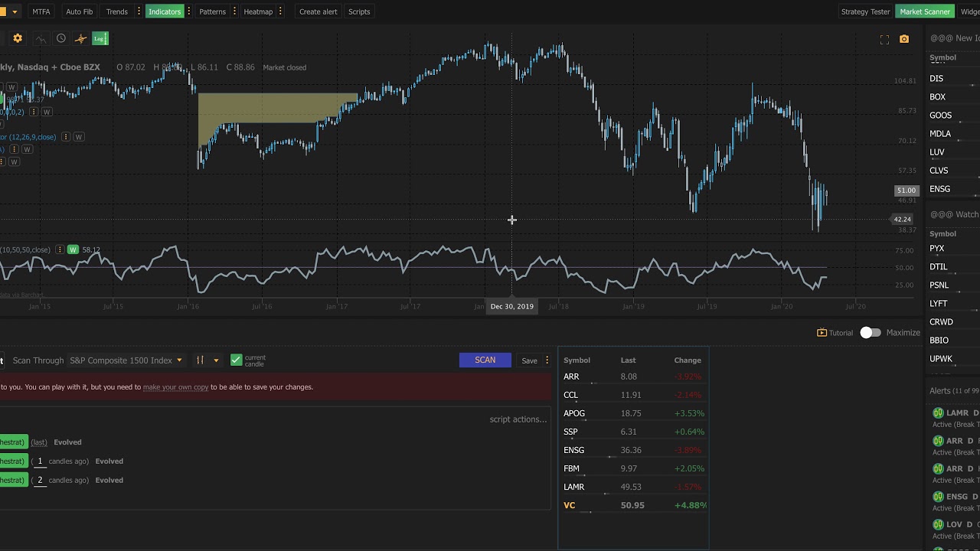Screen dimensions: 980x551
Task: Open the Trends menu
Action: click(117, 11)
